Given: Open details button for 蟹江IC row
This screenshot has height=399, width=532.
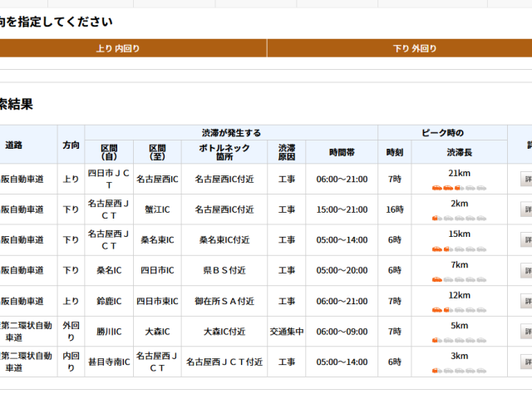Looking at the screenshot, I should point(525,209).
